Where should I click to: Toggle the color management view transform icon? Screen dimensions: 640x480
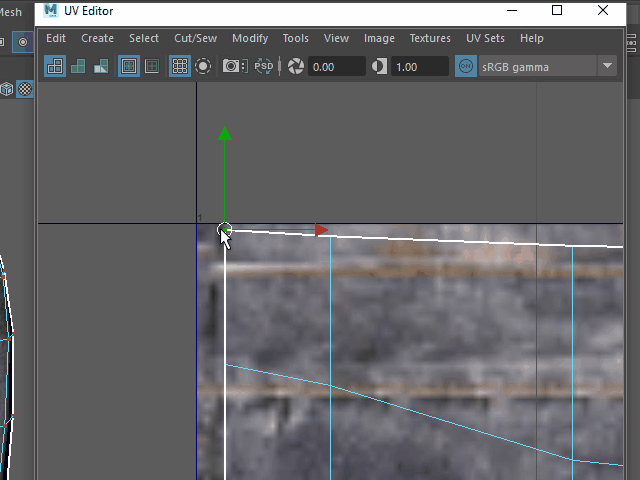coord(466,67)
